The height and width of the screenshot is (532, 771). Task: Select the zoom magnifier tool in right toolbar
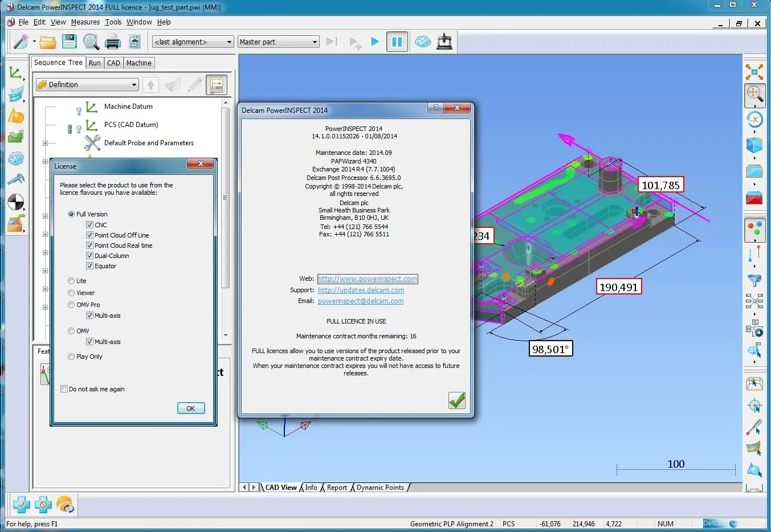tap(754, 95)
